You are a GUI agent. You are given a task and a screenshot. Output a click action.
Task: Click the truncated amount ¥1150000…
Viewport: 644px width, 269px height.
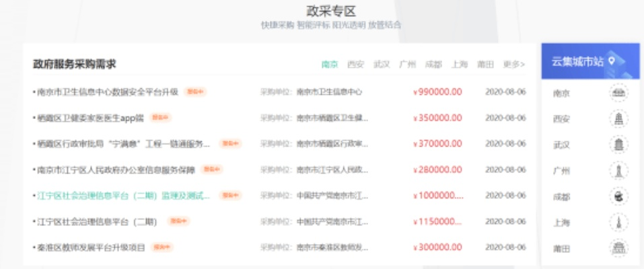438,222
